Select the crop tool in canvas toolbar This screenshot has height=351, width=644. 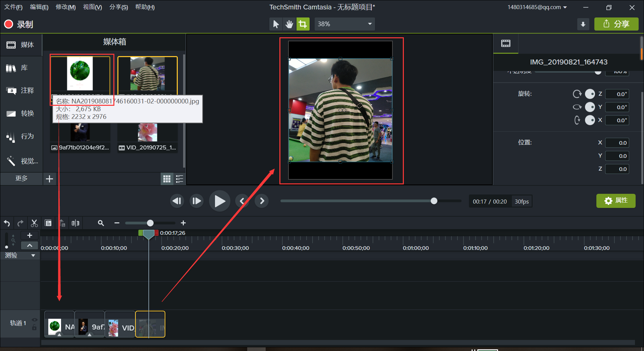[303, 24]
